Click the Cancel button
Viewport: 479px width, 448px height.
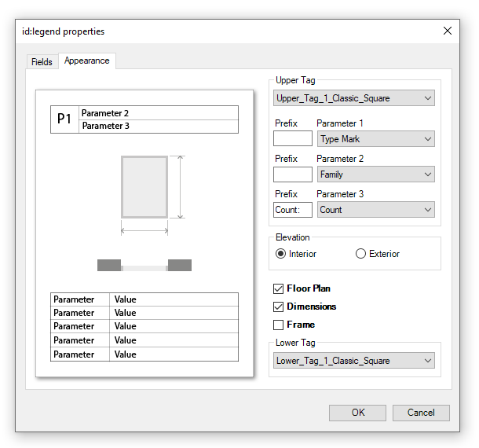click(421, 413)
